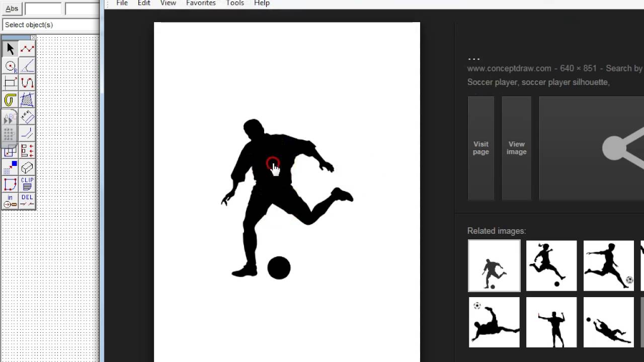Choose the spline curve tool
The height and width of the screenshot is (362, 644).
(x=27, y=83)
